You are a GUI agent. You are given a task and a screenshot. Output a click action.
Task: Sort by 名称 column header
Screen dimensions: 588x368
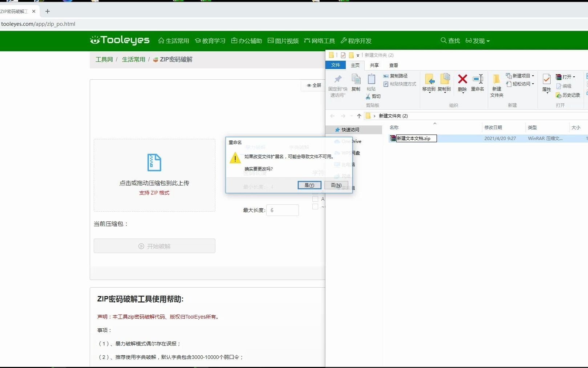(x=394, y=127)
